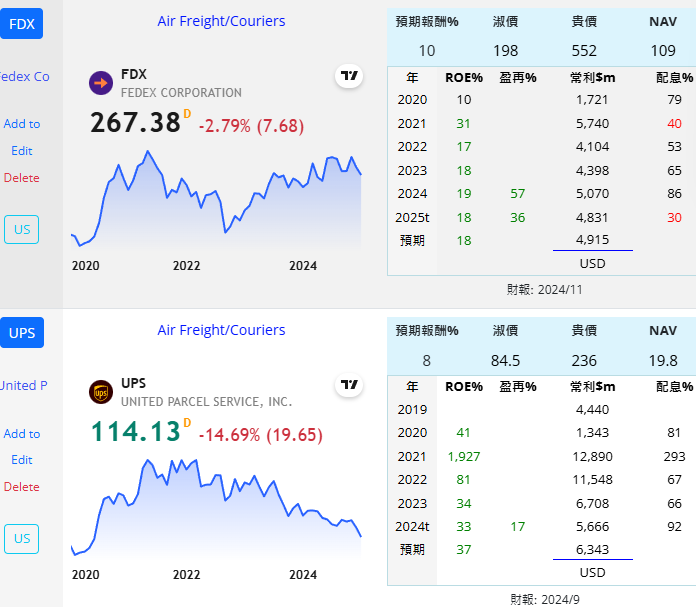Image resolution: width=696 pixels, height=607 pixels.
Task: Click Add to link in the UPS sidebar
Action: click(x=22, y=434)
